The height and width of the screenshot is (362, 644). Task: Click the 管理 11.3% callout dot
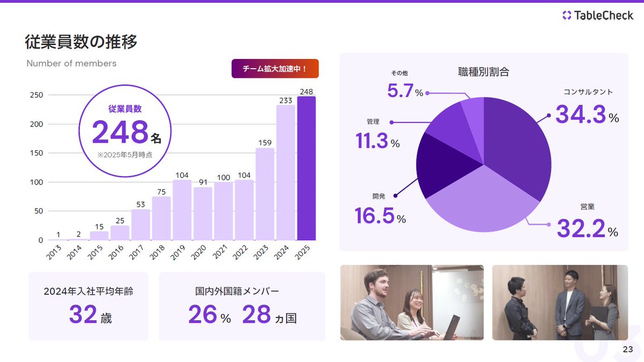[x=391, y=122]
